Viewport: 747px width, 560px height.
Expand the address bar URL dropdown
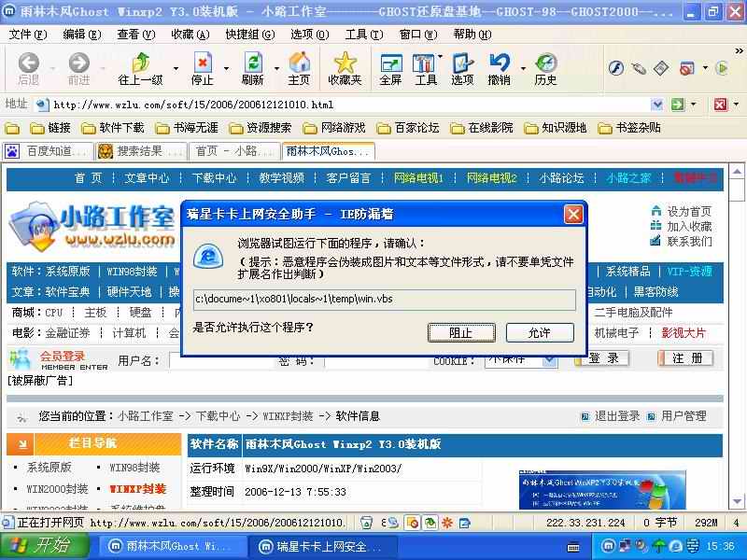tap(657, 105)
